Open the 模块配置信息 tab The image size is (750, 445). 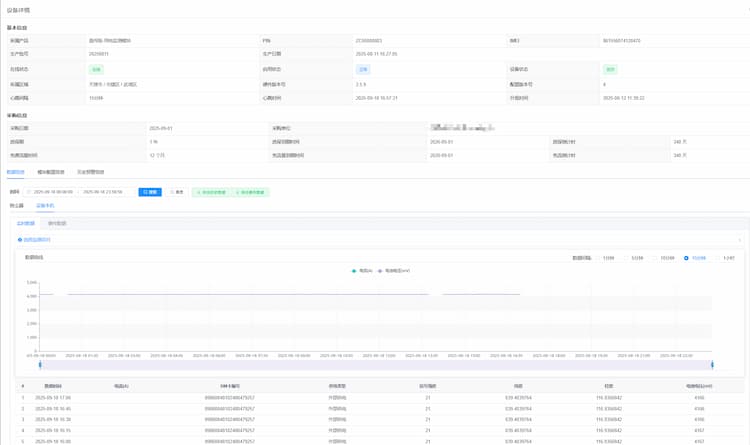(x=51, y=172)
